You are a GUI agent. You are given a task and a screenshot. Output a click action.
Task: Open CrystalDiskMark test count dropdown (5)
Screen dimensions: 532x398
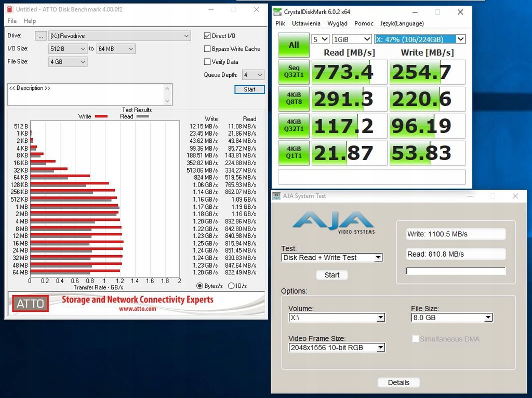320,39
